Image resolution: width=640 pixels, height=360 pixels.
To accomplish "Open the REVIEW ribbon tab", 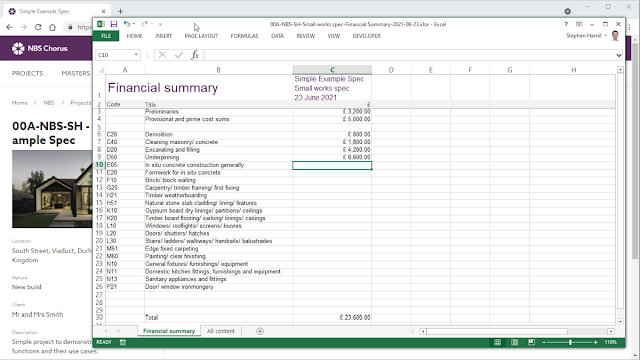I will [305, 36].
